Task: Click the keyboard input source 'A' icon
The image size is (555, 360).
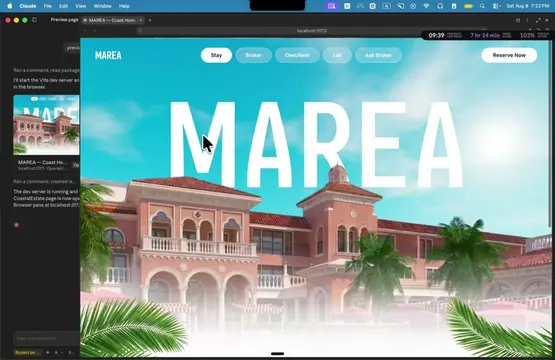Action: click(386, 6)
